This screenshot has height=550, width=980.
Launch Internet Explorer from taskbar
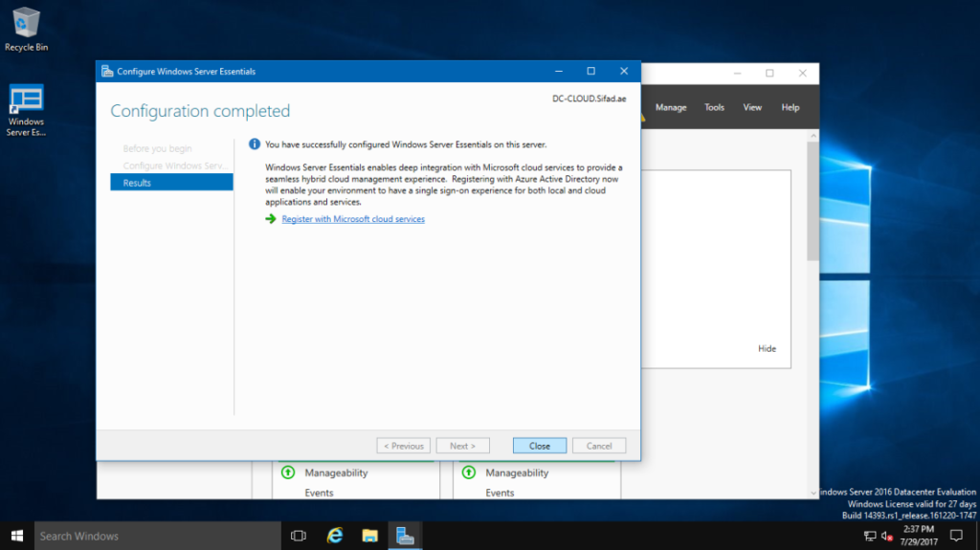tap(335, 536)
